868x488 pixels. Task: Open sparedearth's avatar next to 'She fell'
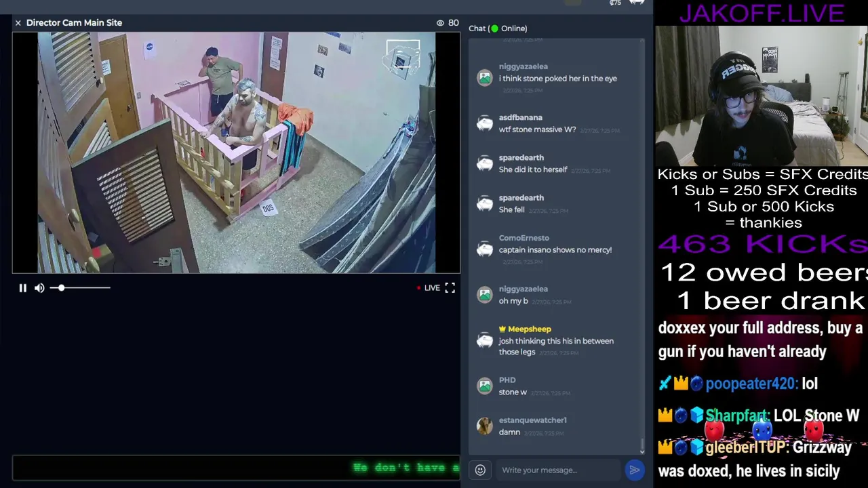point(484,204)
